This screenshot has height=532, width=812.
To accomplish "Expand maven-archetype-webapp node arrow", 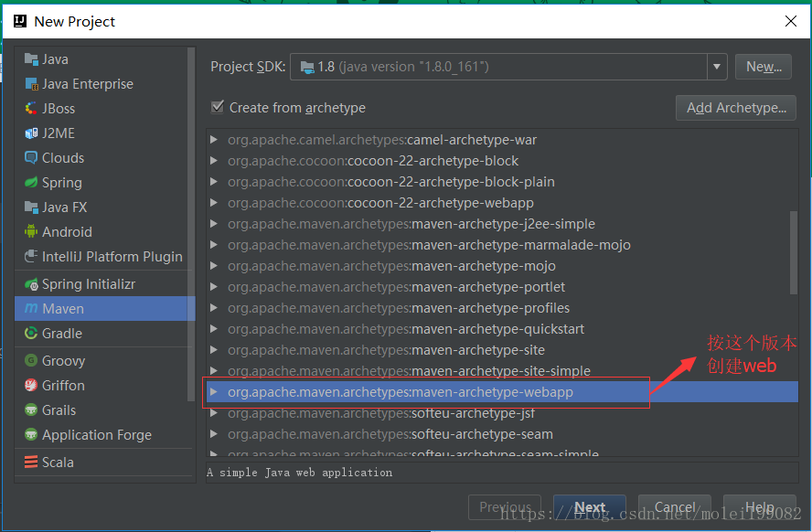I will tap(213, 392).
